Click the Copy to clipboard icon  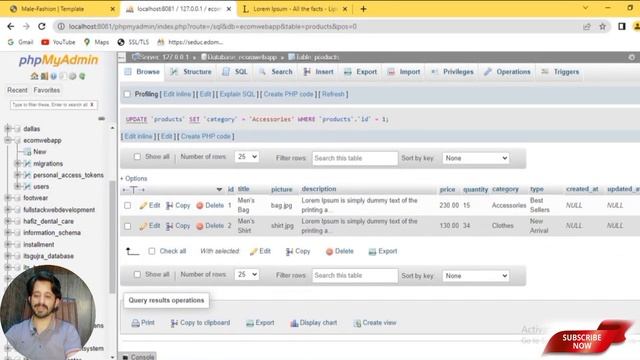[174, 323]
